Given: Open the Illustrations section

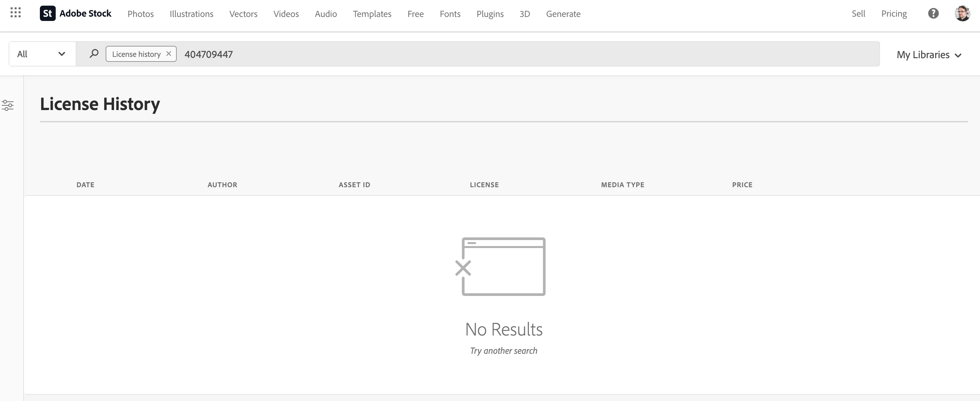Looking at the screenshot, I should [191, 14].
